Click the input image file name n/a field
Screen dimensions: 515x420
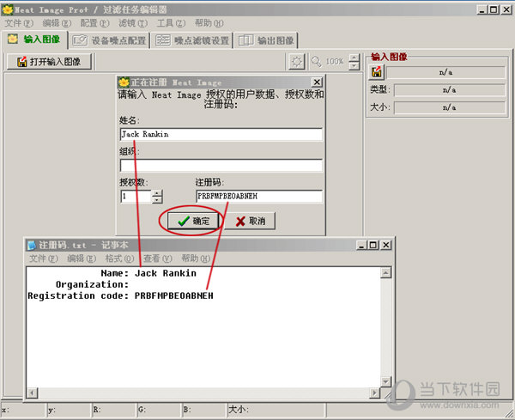click(445, 72)
